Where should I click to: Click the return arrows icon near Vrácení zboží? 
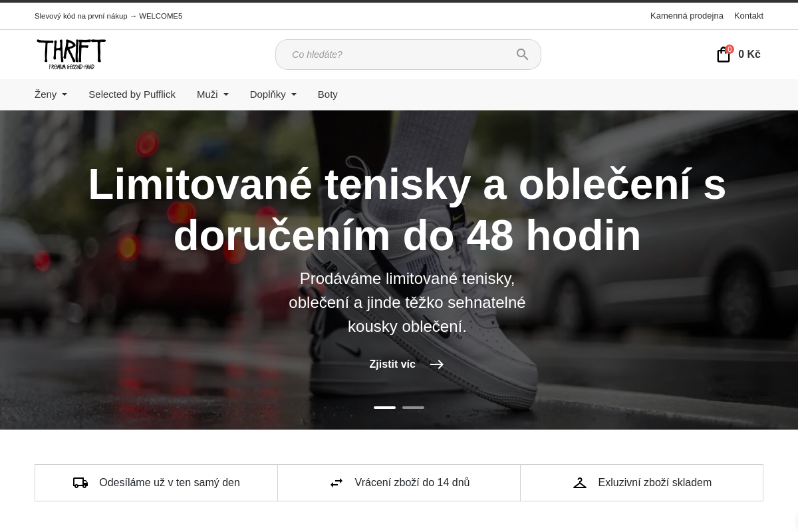[336, 482]
